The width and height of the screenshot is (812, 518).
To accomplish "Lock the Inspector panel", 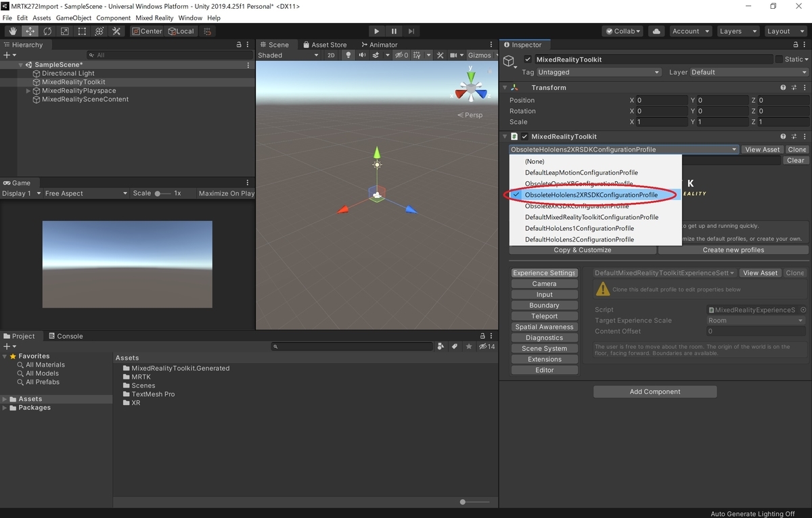I will coord(794,45).
